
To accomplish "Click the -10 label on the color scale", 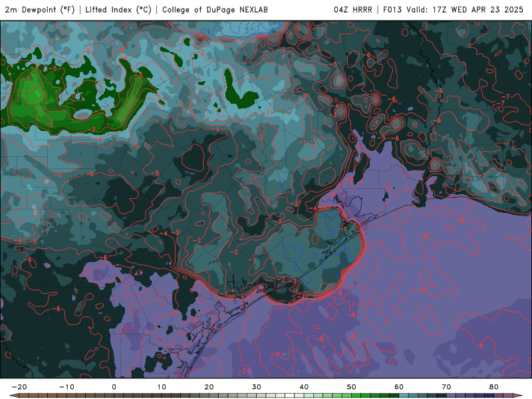I will pos(66,387).
